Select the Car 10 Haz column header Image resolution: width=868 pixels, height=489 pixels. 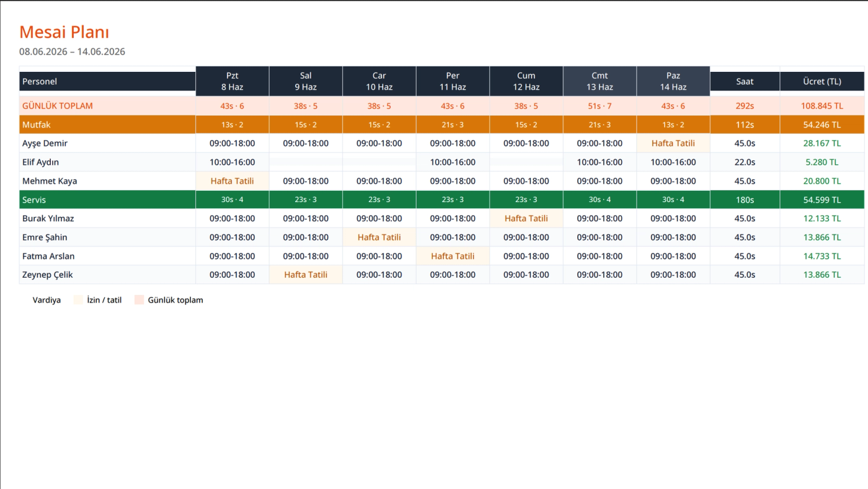[x=379, y=81]
